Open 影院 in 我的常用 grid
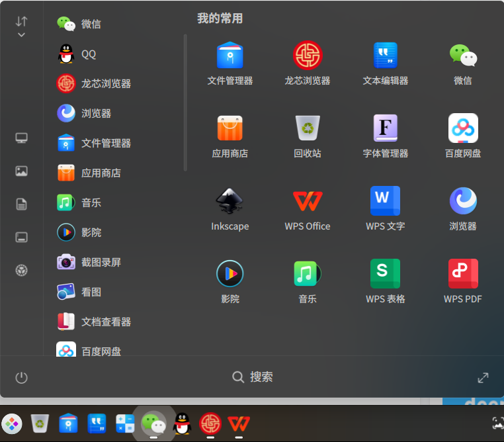The image size is (504, 442). 230,283
